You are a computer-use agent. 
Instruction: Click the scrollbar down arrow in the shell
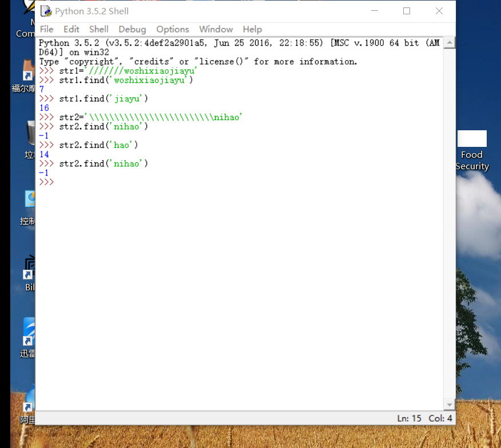(x=450, y=405)
